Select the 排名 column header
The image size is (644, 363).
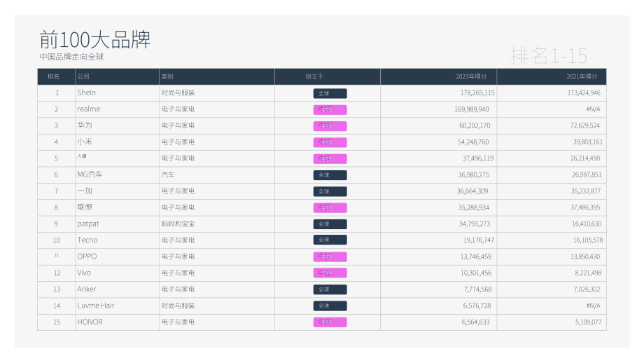(53, 76)
